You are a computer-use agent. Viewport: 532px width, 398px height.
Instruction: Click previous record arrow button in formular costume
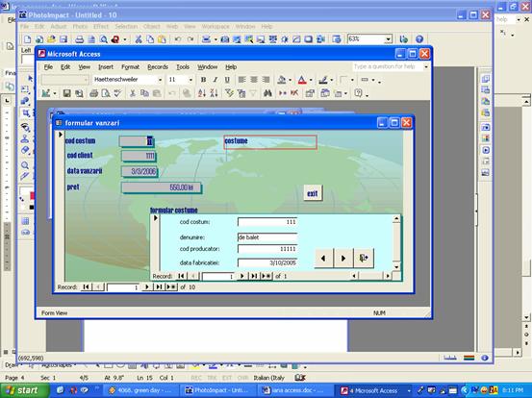point(323,258)
